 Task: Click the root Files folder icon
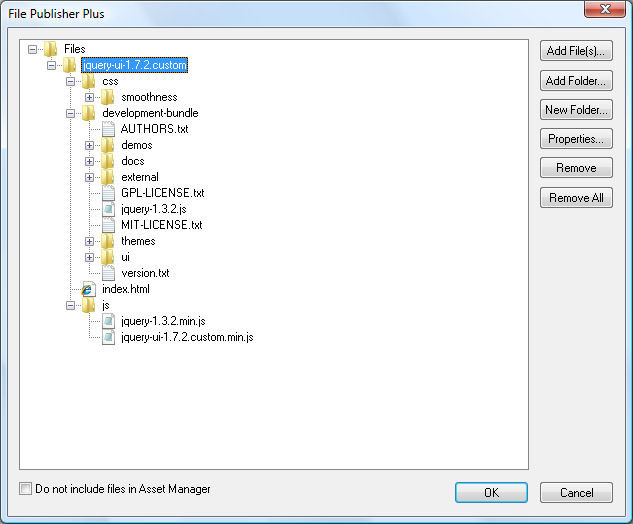[50, 49]
